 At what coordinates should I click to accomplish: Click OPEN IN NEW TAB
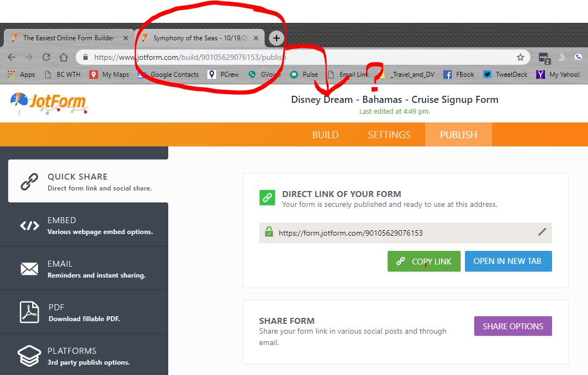pyautogui.click(x=508, y=261)
